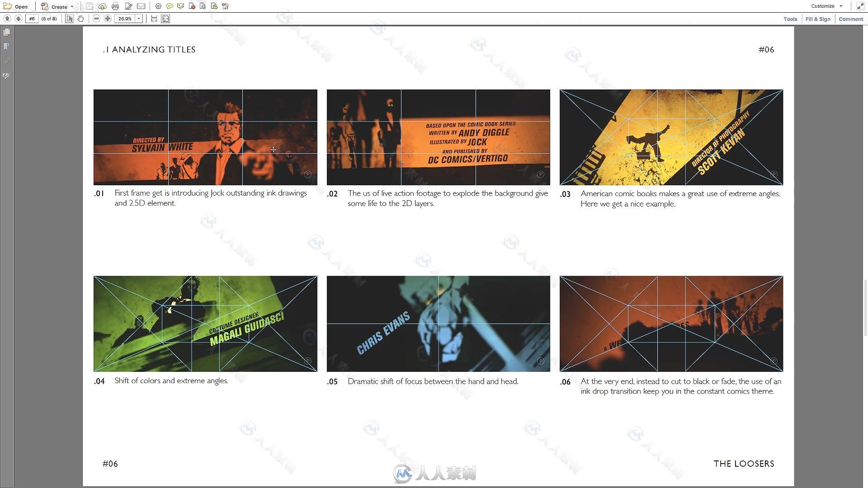Activate the hand pan tool
The height and width of the screenshot is (488, 868).
(x=80, y=19)
